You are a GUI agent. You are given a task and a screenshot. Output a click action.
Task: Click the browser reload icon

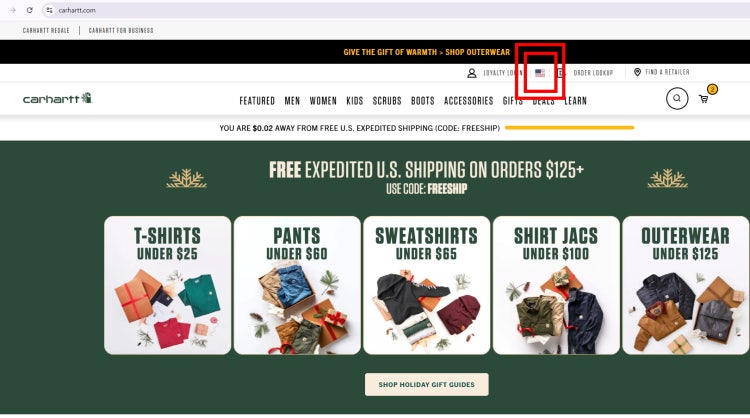pyautogui.click(x=30, y=10)
